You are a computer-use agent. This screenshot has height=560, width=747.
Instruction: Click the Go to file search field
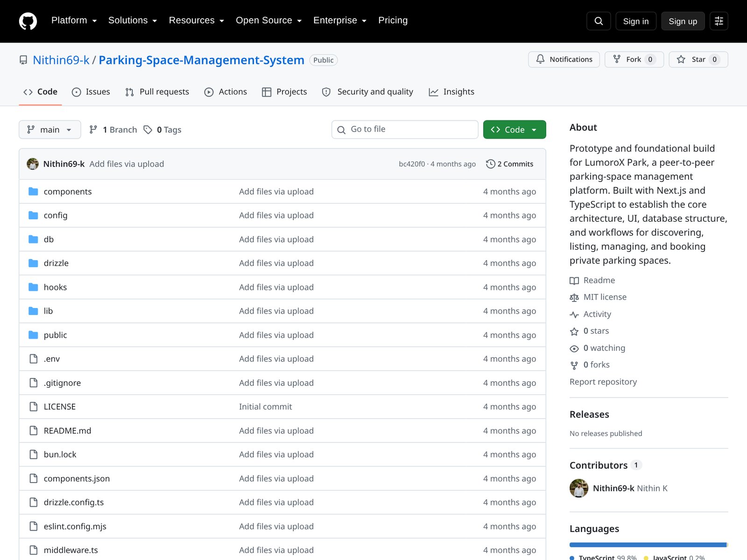click(x=405, y=130)
